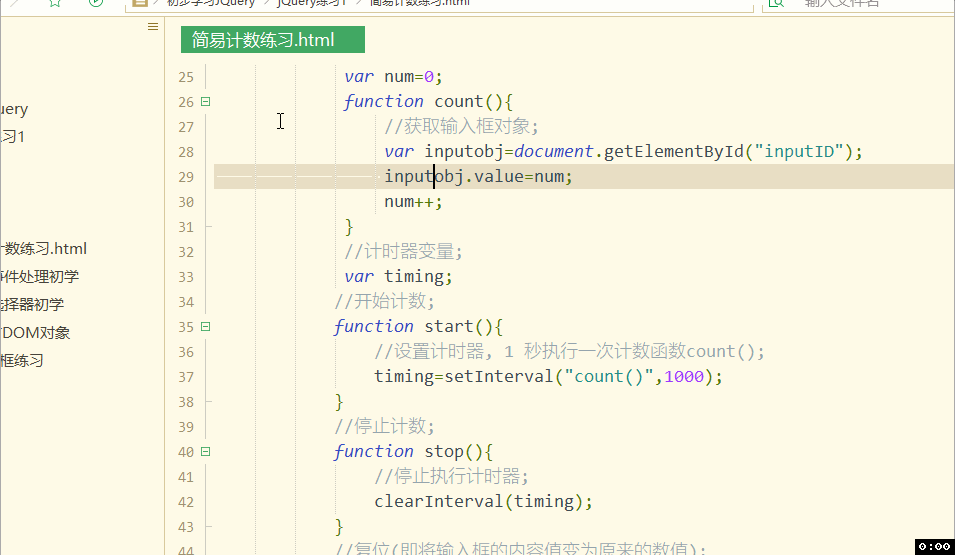Click the comment //计时器变量;

[x=404, y=251]
